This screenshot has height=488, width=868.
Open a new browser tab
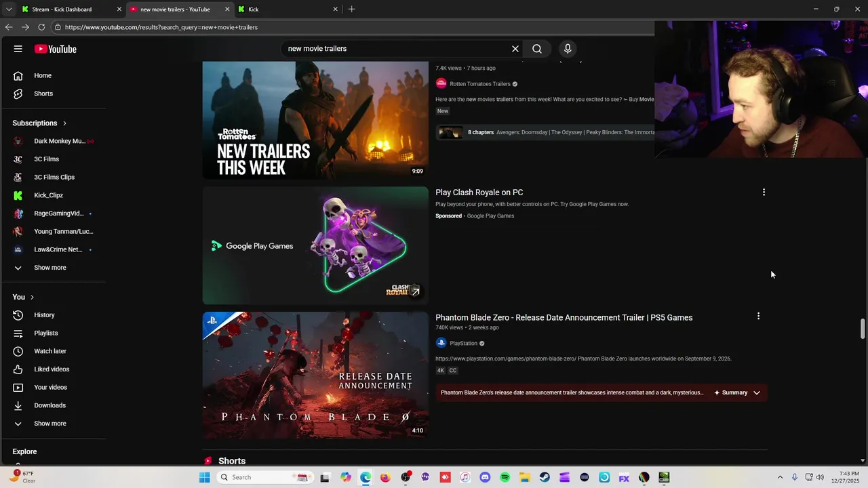[x=351, y=9]
